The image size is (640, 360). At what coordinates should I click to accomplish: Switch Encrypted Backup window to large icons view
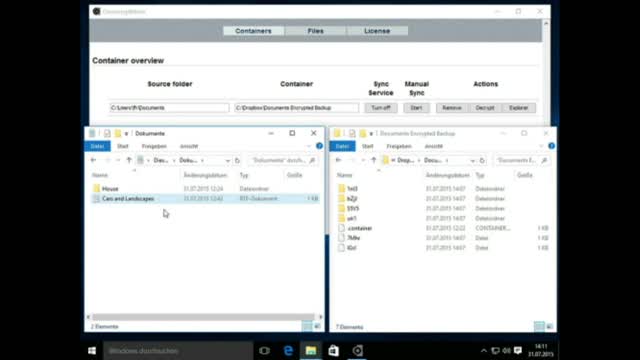pos(549,326)
